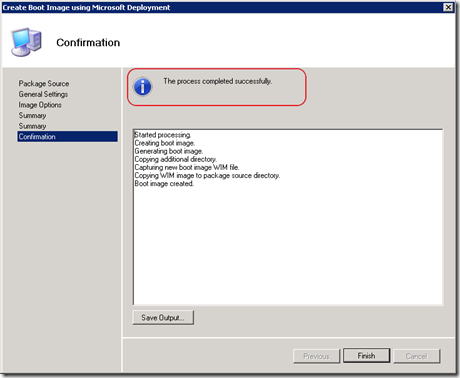Click the Finish button
The width and height of the screenshot is (460, 378).
(366, 356)
